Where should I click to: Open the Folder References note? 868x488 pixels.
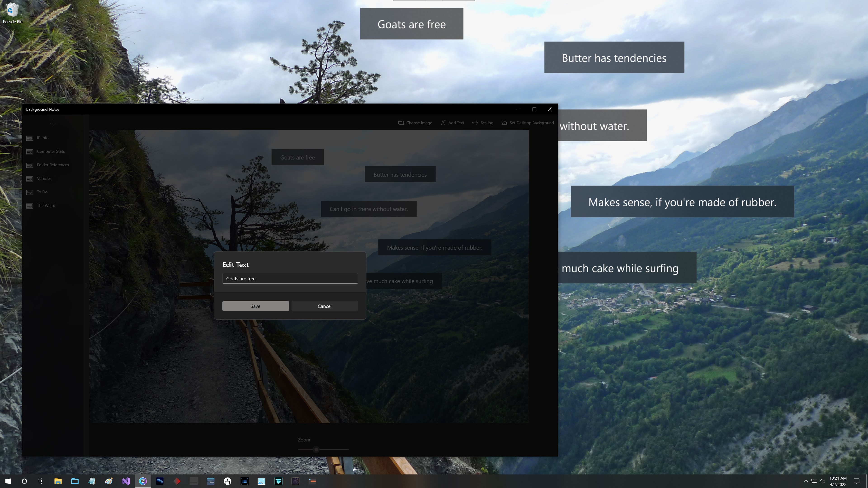click(53, 165)
